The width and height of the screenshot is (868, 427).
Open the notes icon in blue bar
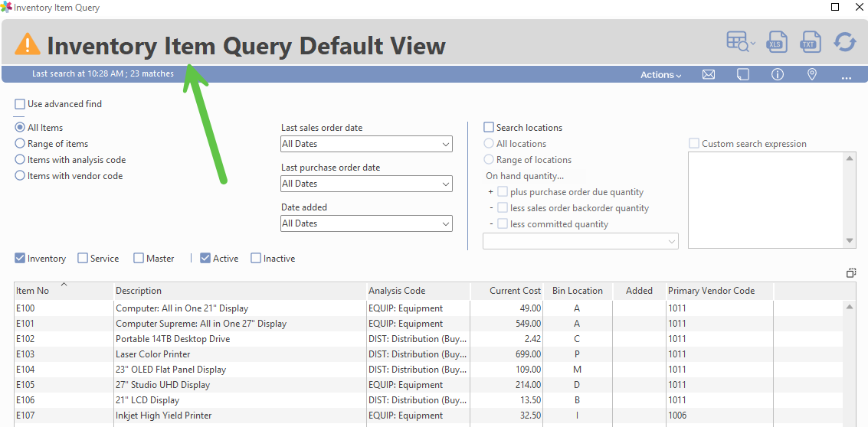point(743,75)
